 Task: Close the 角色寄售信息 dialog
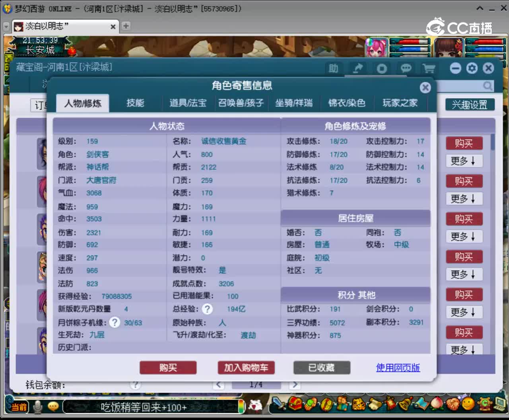pos(425,87)
